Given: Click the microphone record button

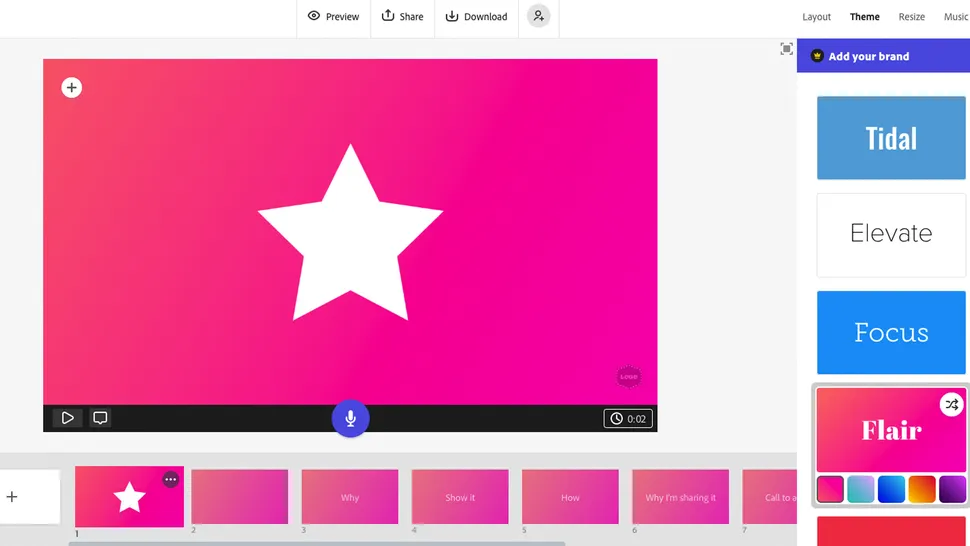Looking at the screenshot, I should tap(350, 418).
